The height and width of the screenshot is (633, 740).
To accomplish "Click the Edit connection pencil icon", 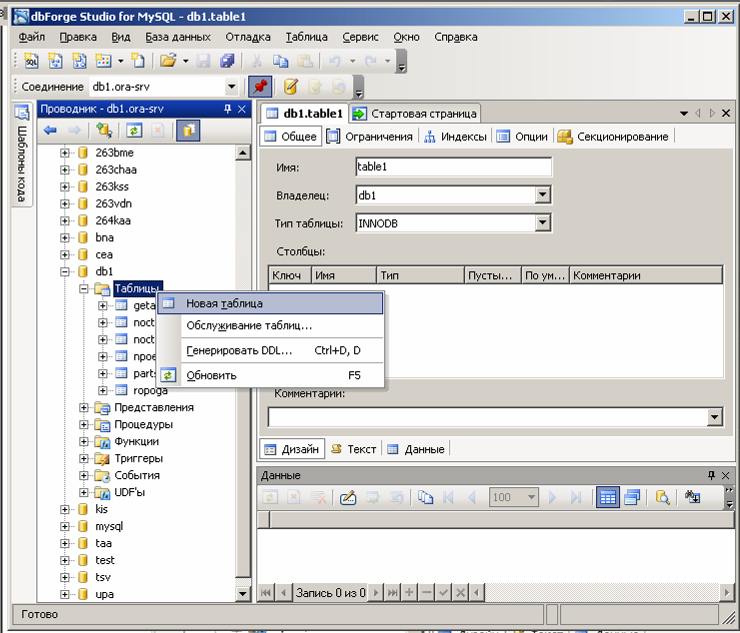I will (x=291, y=86).
